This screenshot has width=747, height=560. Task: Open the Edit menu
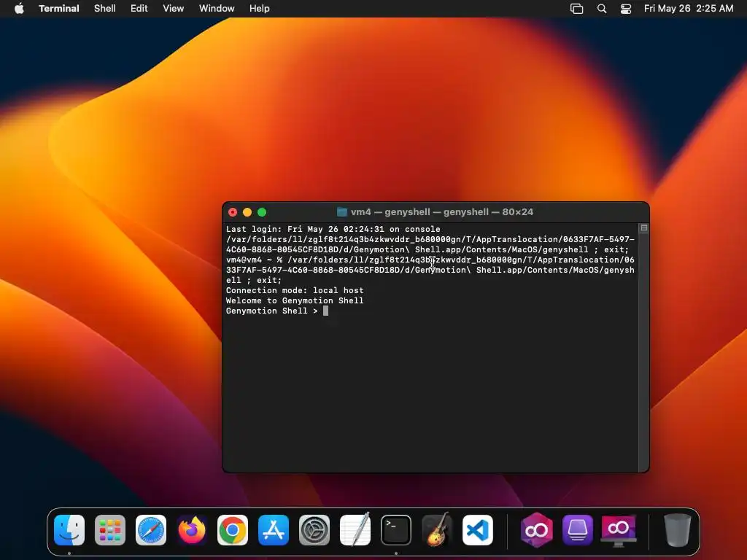tap(139, 9)
